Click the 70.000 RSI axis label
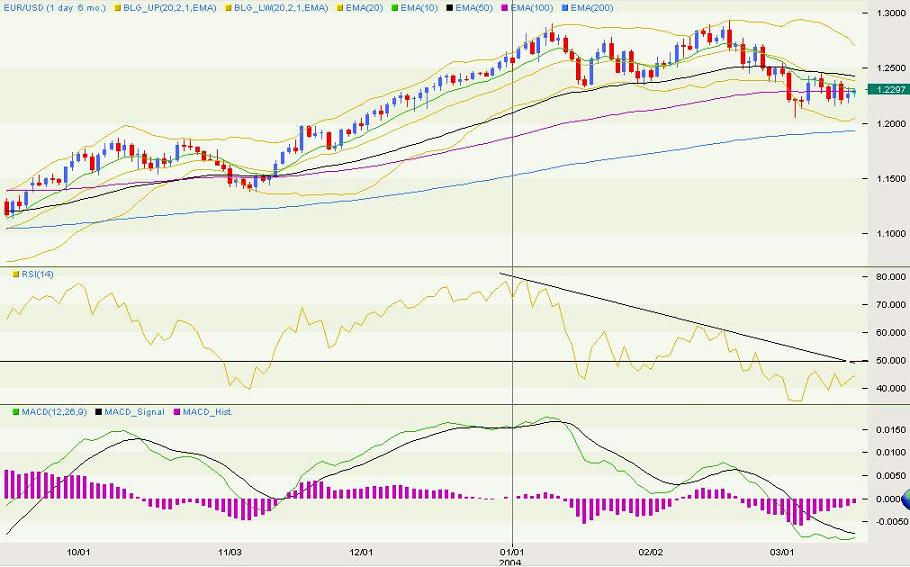The width and height of the screenshot is (910, 567). pos(890,305)
